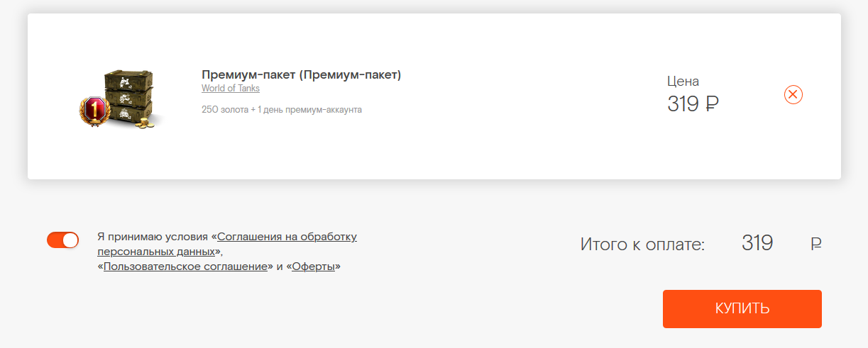Screen dimensions: 868x348
Task: Click the КУПИТЬ button
Action: [x=742, y=309]
